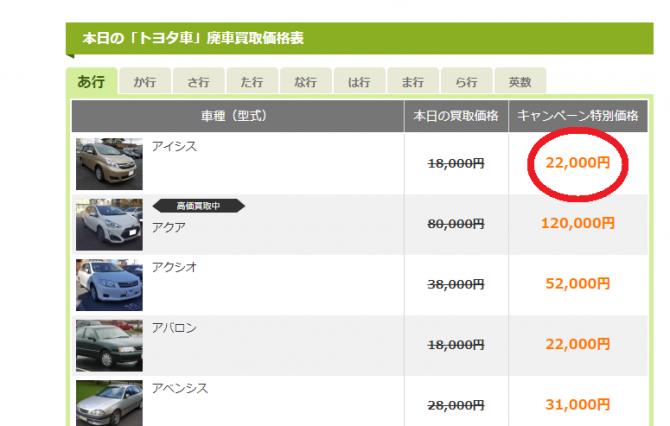The image size is (670, 426).
Task: Open the ら行 tab
Action: coord(466,81)
